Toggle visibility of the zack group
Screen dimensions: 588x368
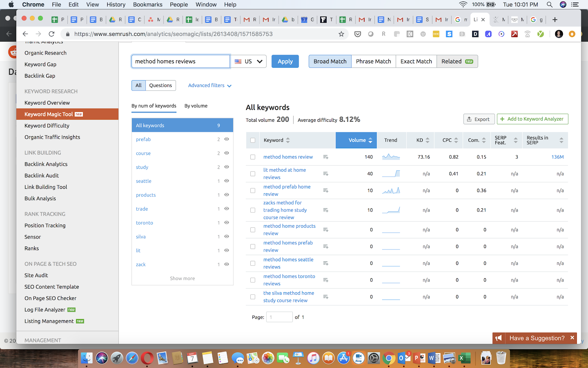(x=227, y=264)
